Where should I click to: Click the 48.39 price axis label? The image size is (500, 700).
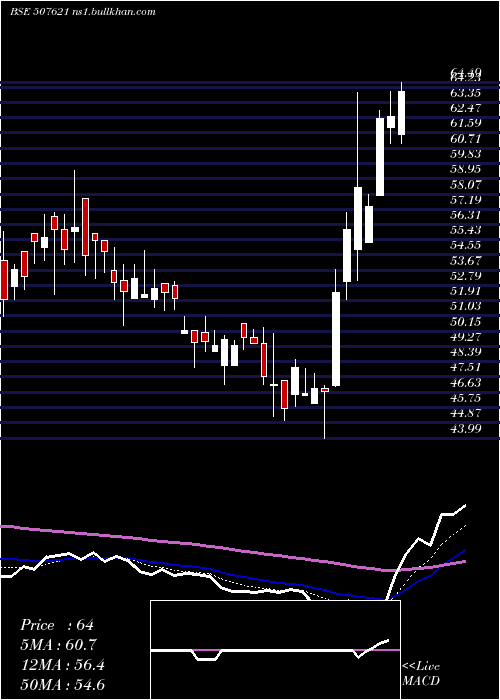[x=465, y=352]
